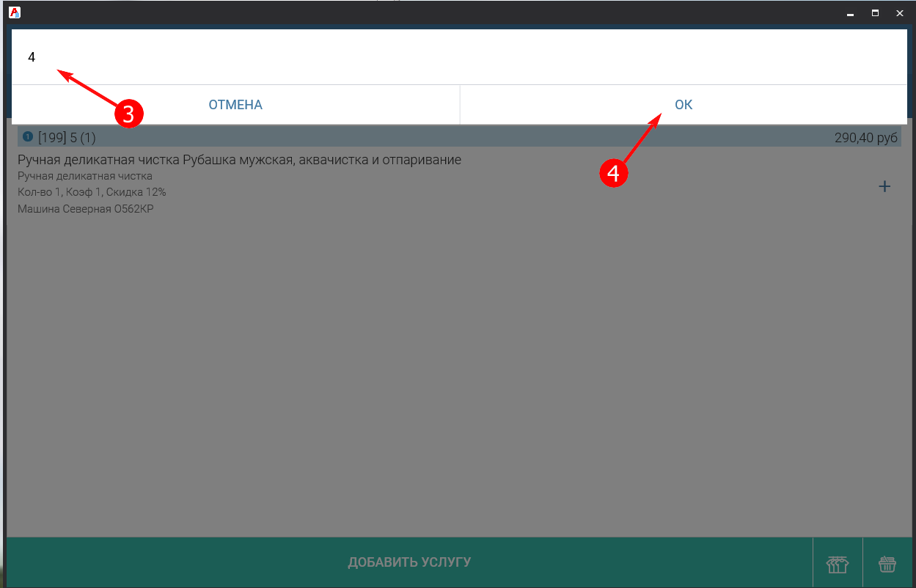Image resolution: width=916 pixels, height=588 pixels.
Task: Maximize the application window
Action: [x=875, y=13]
